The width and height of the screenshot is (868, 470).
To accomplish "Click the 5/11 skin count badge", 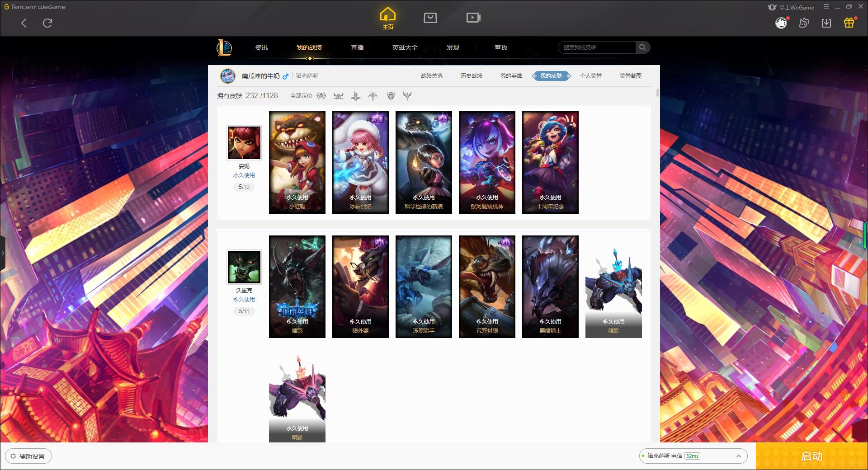I will (x=244, y=311).
